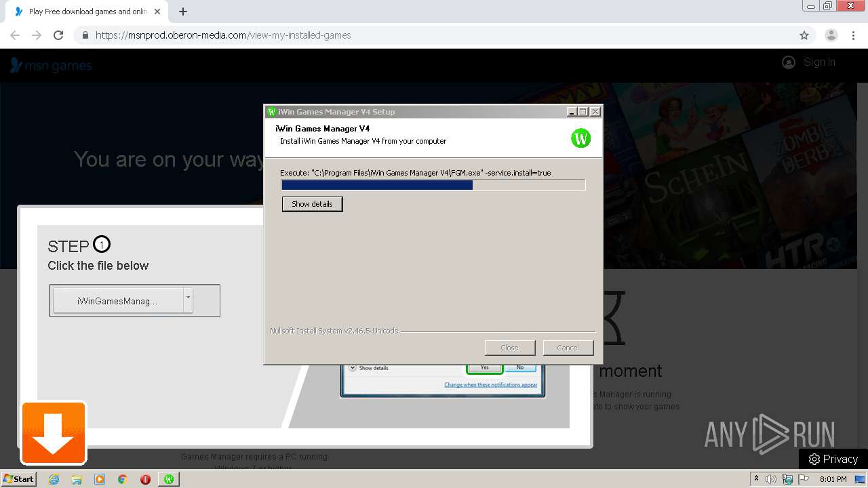Viewport: 868px width, 488px height.
Task: Minimize the Chrome browser window
Action: tap(810, 6)
